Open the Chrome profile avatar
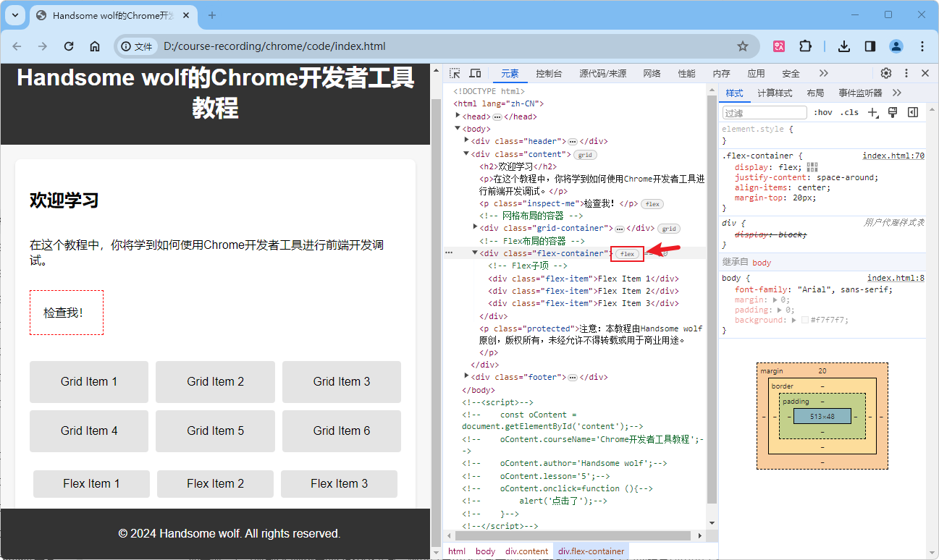Viewport: 939px width, 560px height. pos(896,46)
